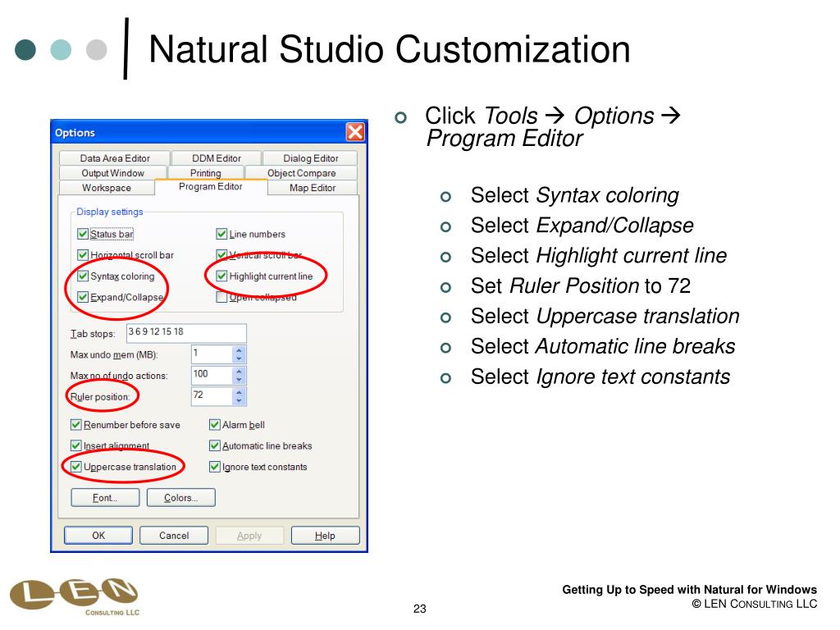Toggle the Line numbers checkbox
The width and height of the screenshot is (840, 630).
pyautogui.click(x=221, y=234)
